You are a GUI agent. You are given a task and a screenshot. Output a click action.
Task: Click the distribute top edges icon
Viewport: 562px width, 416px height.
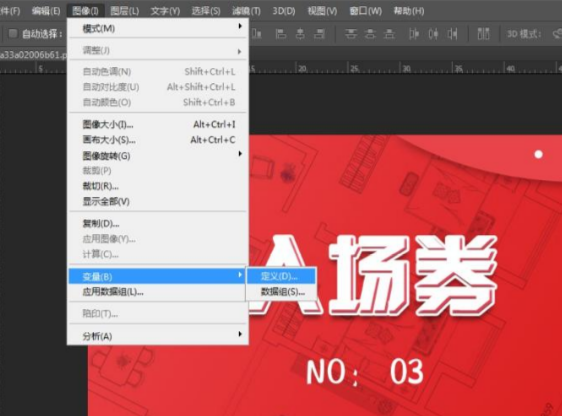351,34
